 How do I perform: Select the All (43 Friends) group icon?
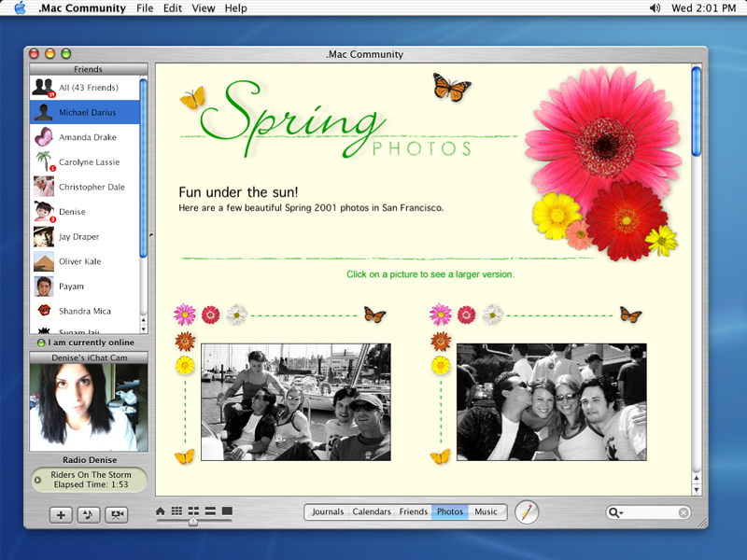click(x=43, y=88)
